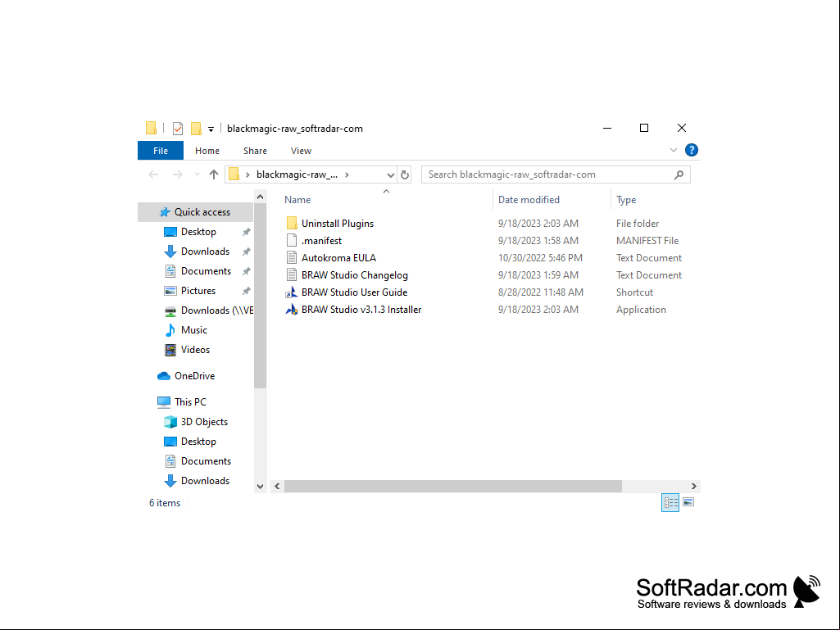Screen dimensions: 840x630
Task: Click the blackmagic-raw_... breadcrumb in address bar
Action: pyautogui.click(x=297, y=174)
